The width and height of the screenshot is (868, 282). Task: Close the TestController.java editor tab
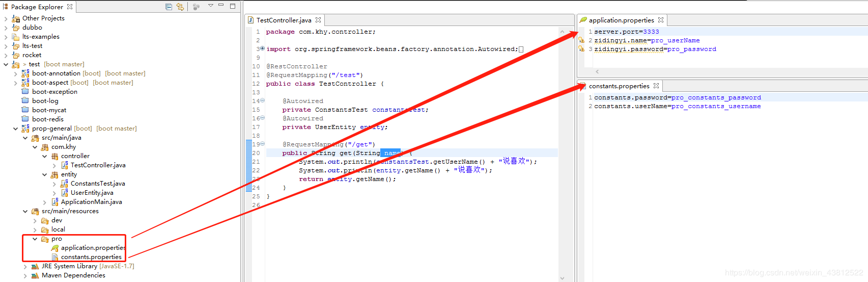coord(318,20)
